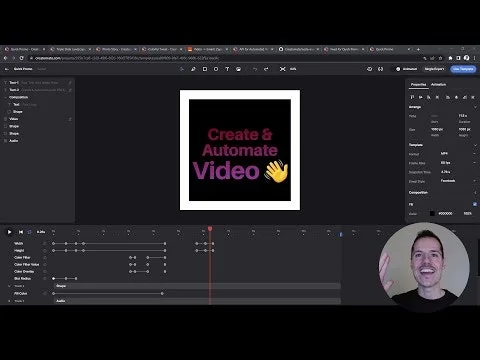
Task: Select the Text-1 layer
Action: coord(37,83)
